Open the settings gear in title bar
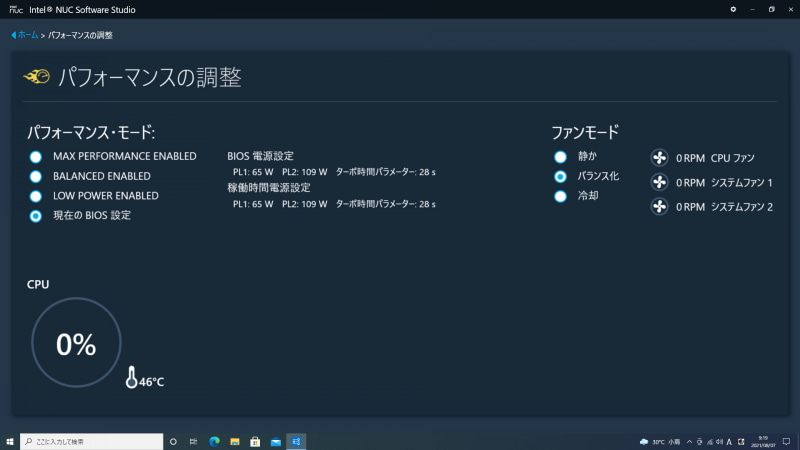Viewport: 800px width, 450px height. tap(733, 9)
